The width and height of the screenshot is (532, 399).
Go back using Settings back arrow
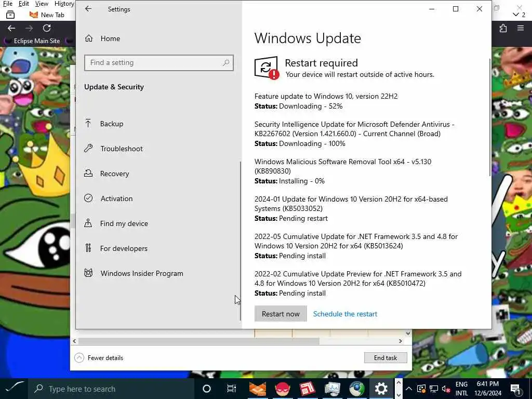coord(88,9)
